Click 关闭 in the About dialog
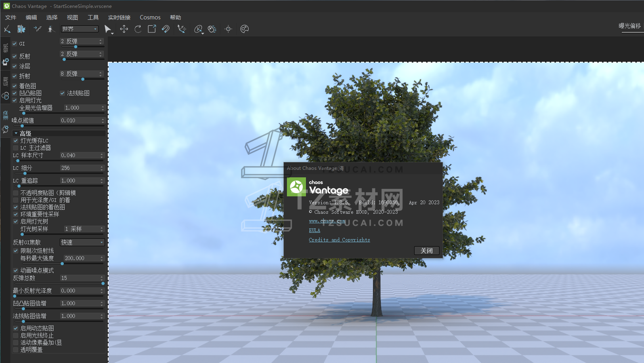 [427, 251]
